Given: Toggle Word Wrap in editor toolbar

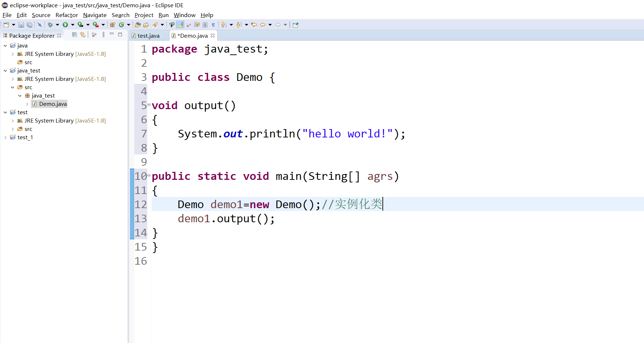Looking at the screenshot, I should [197, 25].
